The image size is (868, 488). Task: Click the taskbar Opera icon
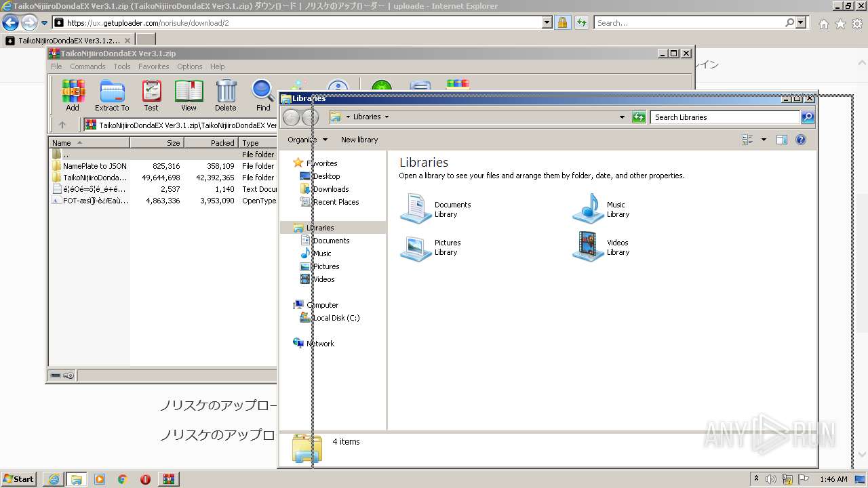[145, 479]
